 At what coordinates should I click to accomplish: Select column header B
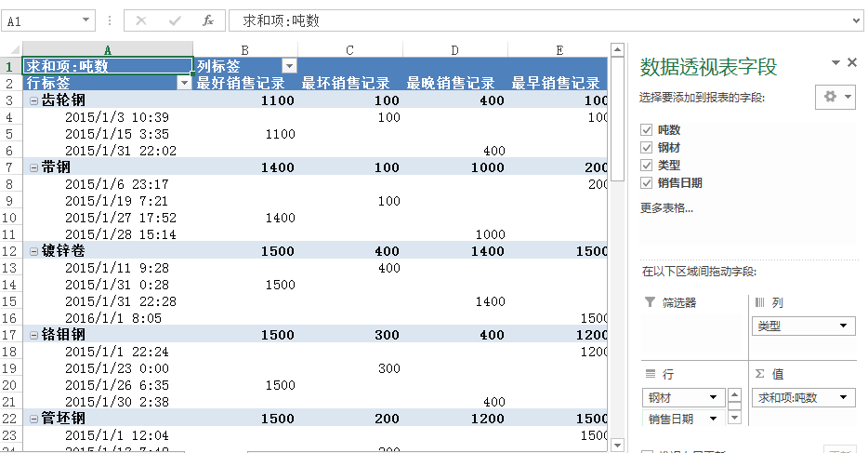point(245,50)
